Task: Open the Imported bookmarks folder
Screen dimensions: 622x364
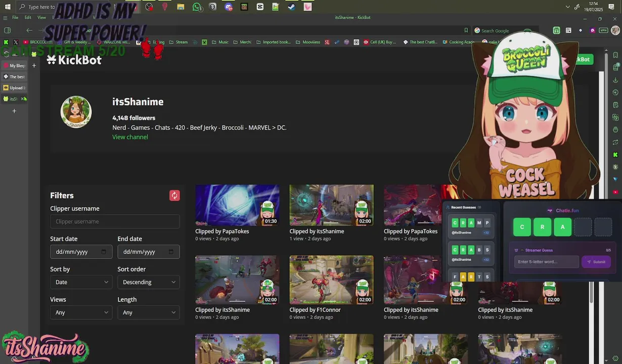Action: pos(274,42)
